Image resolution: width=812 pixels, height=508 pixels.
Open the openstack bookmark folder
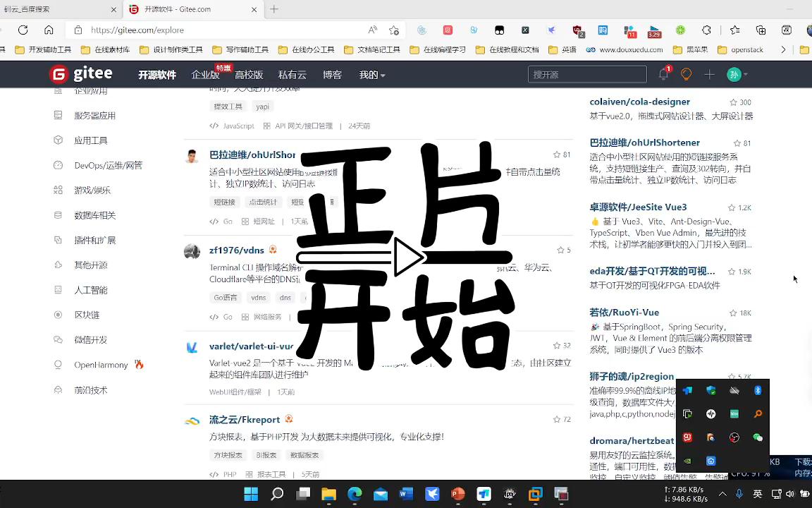[x=741, y=50]
